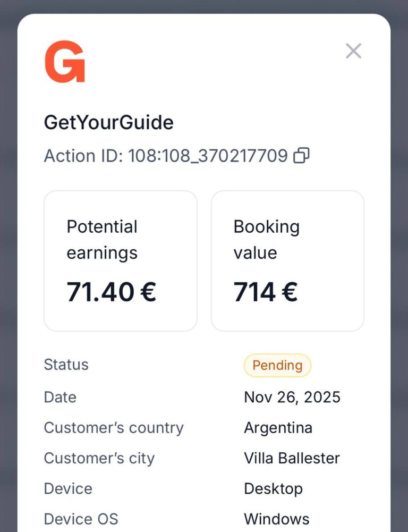This screenshot has height=532, width=408.
Task: Copy the Action ID to clipboard
Action: pos(301,156)
